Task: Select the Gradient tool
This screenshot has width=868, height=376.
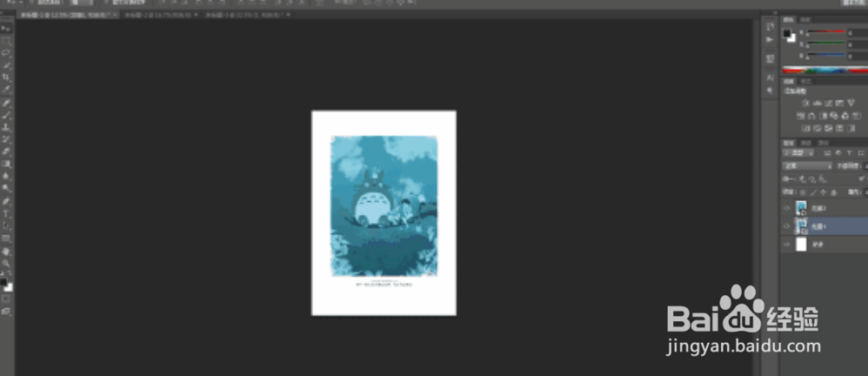Action: click(x=6, y=164)
